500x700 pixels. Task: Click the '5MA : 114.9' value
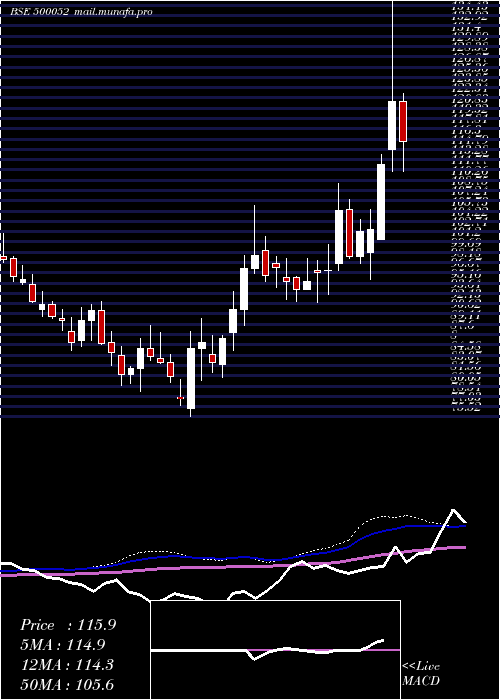pos(63,645)
